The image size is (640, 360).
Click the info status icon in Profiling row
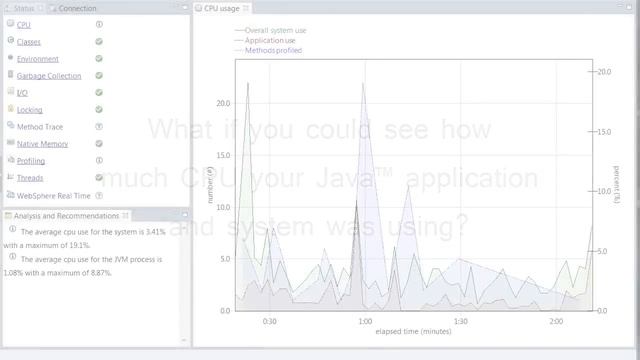click(99, 160)
